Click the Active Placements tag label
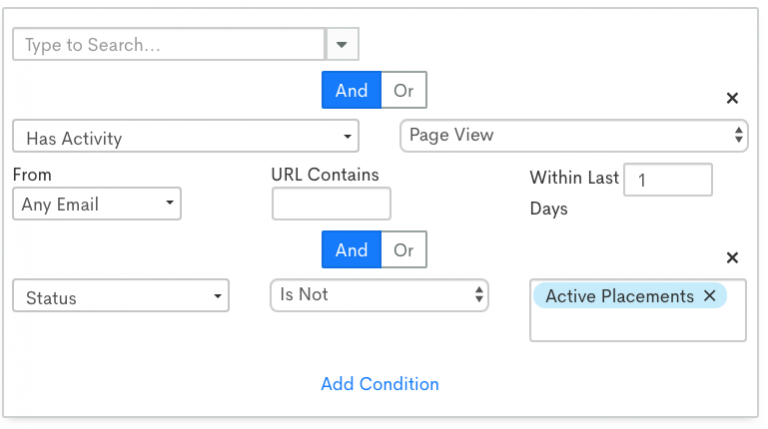This screenshot has width=768, height=429. (620, 296)
